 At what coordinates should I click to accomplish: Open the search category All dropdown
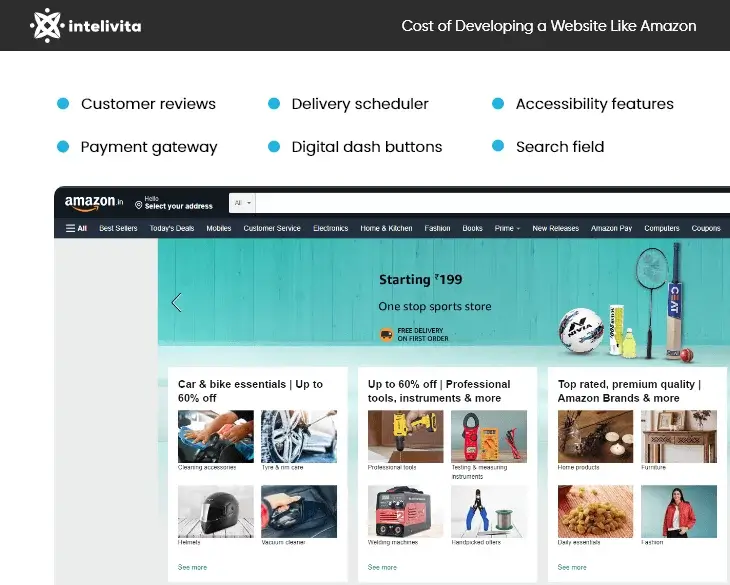(243, 203)
